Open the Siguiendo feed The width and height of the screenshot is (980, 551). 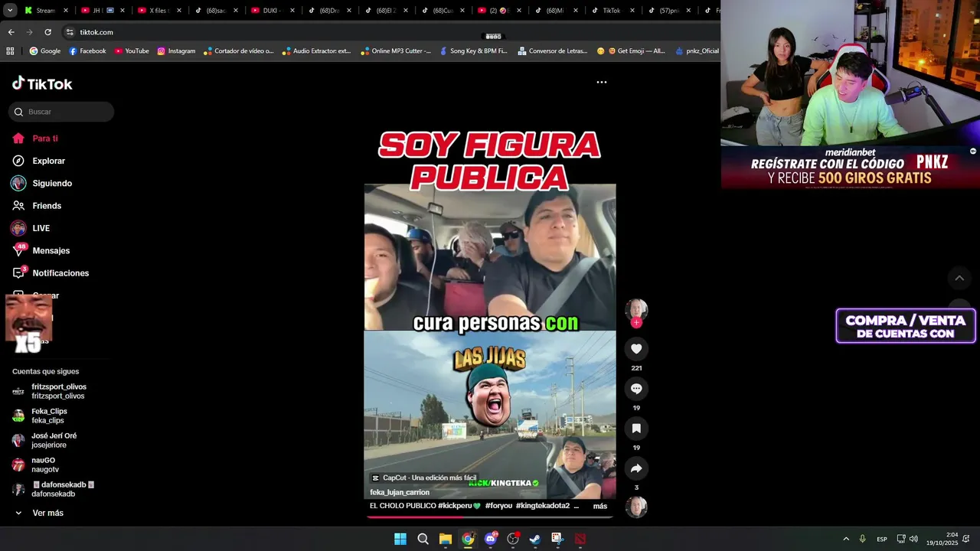pyautogui.click(x=41, y=184)
